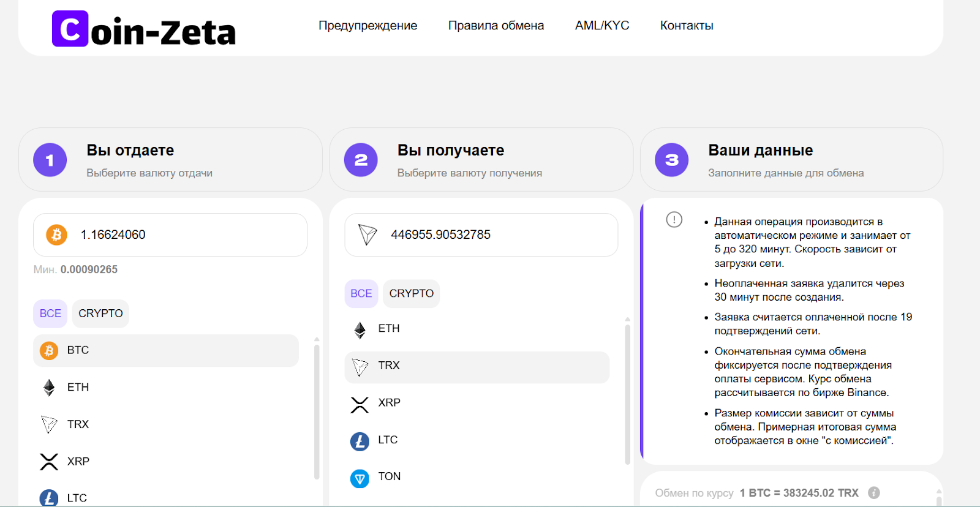Open the Правила обмена page
This screenshot has width=980, height=507.
pos(496,26)
